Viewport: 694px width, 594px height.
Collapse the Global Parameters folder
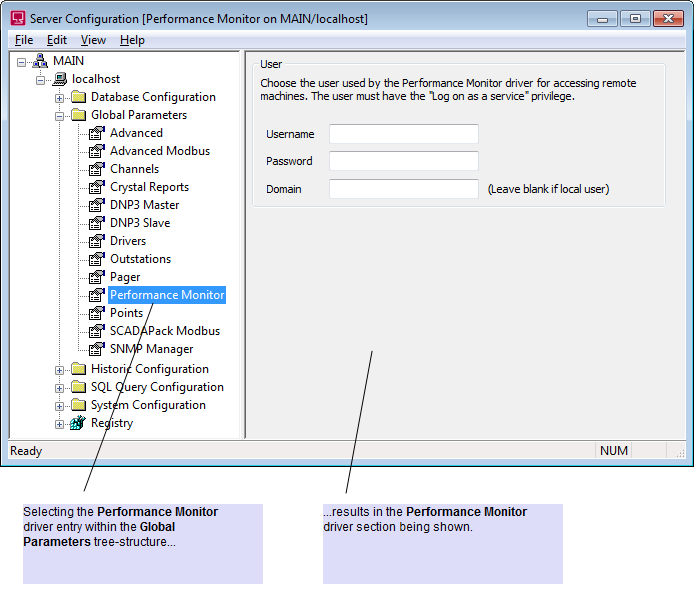tap(60, 115)
